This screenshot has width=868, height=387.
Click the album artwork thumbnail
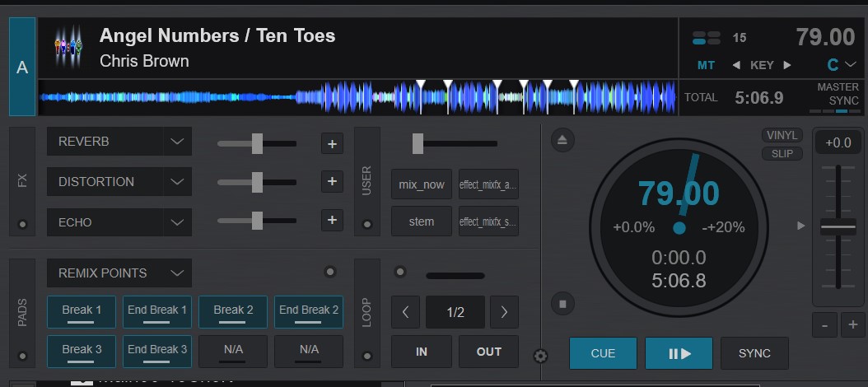pyautogui.click(x=68, y=46)
